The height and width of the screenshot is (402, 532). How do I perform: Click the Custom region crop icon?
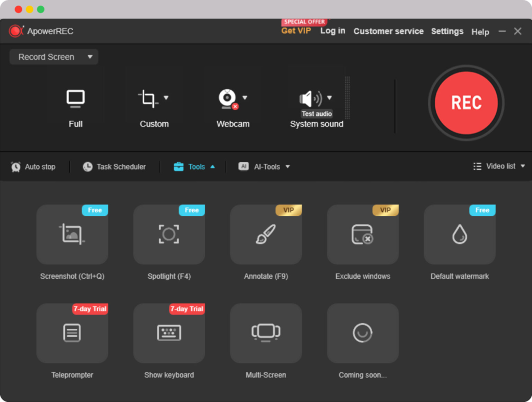[x=149, y=98]
